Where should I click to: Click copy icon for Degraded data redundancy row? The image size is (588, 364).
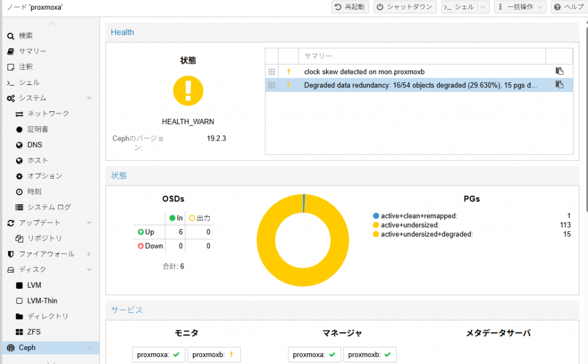tap(559, 85)
